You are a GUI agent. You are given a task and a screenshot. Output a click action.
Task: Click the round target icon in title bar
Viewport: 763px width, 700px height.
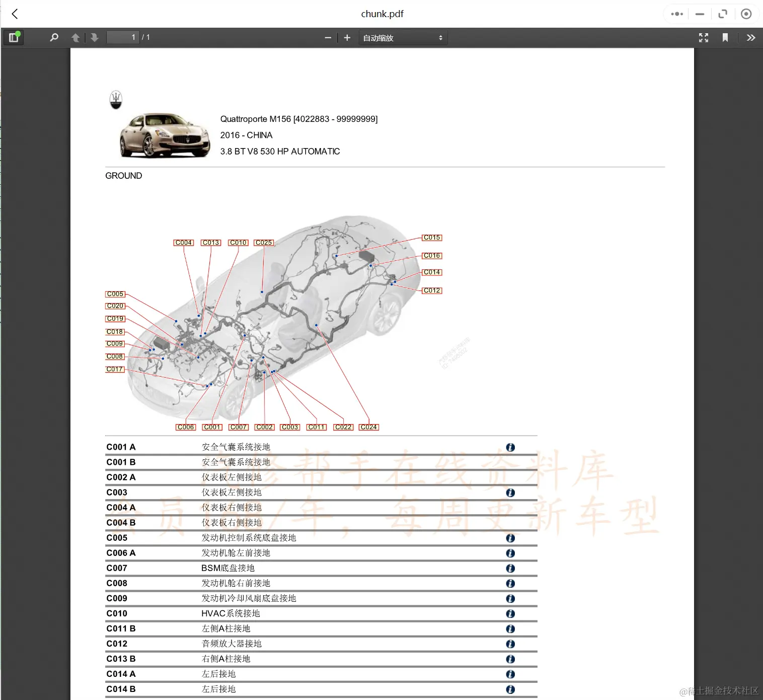pos(746,14)
